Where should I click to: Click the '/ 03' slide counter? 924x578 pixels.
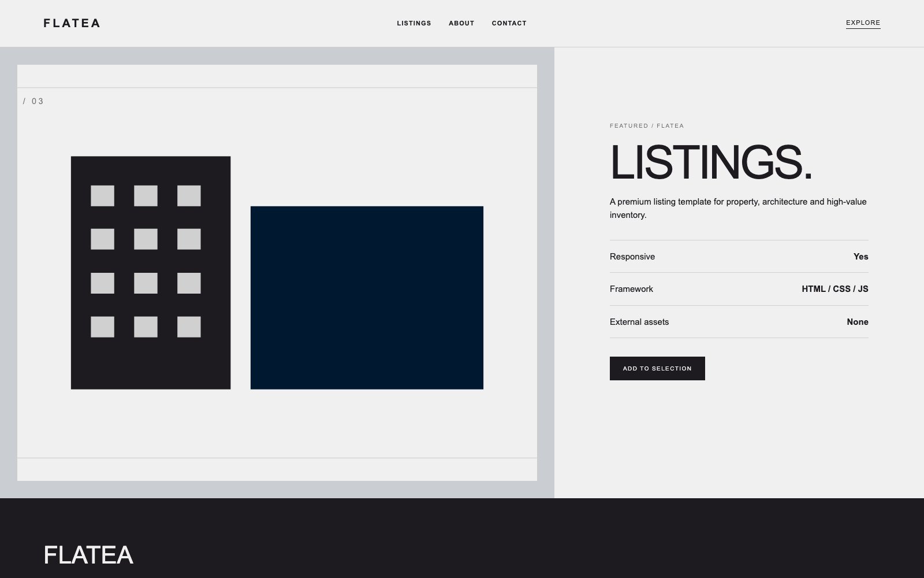[x=33, y=101]
